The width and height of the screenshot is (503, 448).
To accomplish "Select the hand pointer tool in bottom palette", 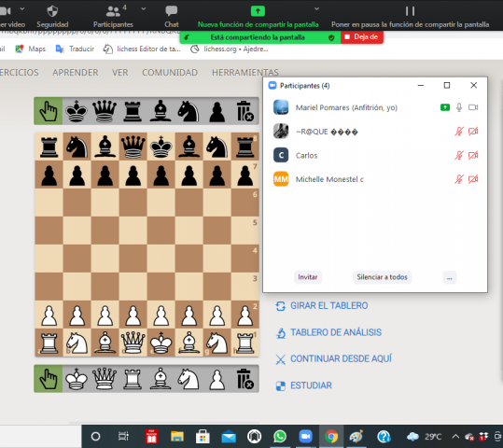I will (49, 379).
